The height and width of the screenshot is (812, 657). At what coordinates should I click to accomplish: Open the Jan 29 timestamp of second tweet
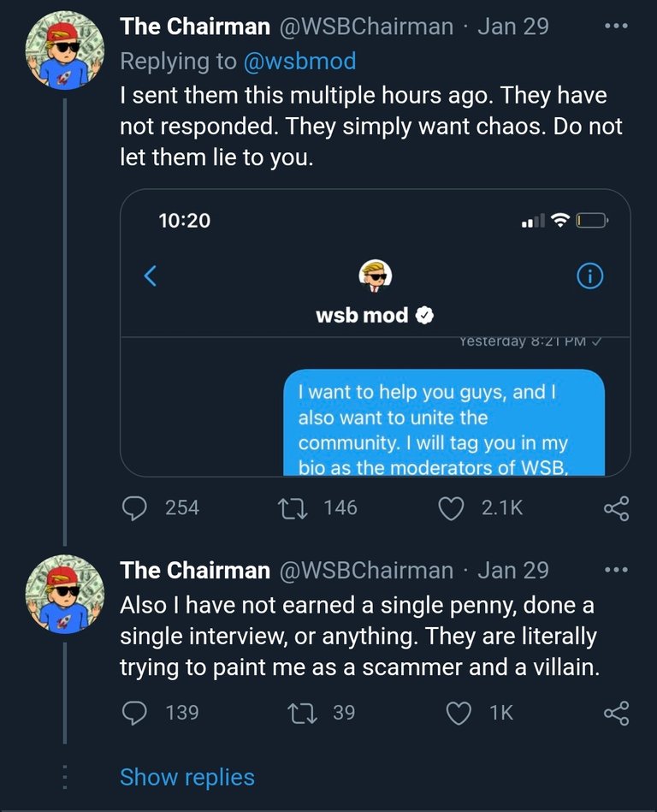click(512, 570)
